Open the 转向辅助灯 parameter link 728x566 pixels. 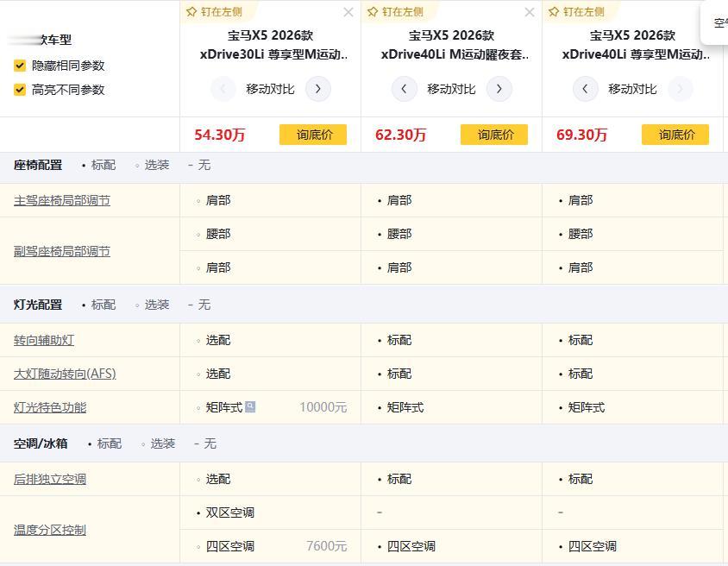[x=44, y=340]
